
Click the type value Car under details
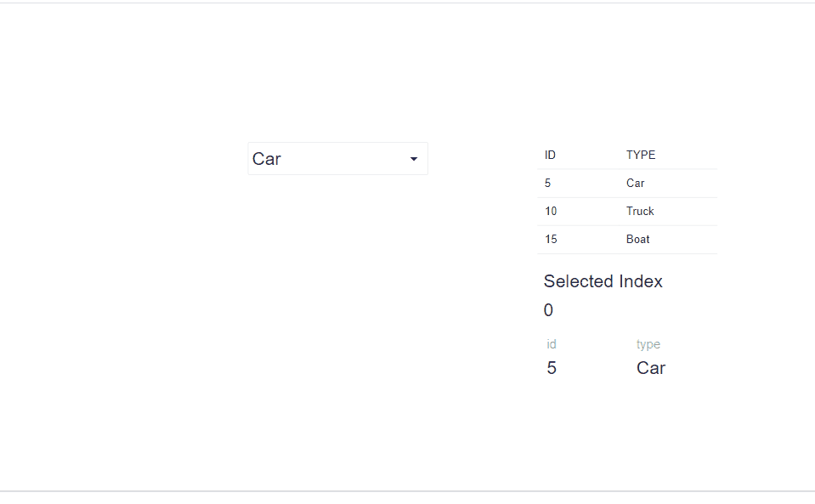(x=651, y=368)
